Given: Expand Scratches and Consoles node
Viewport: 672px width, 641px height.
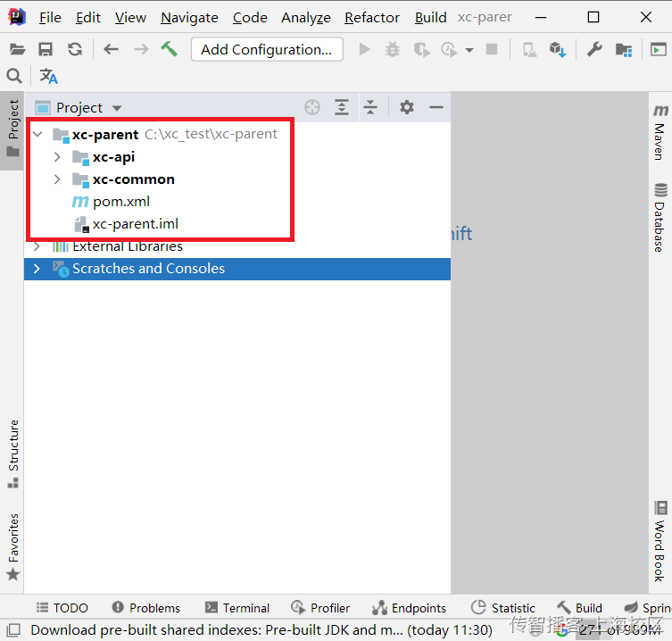Looking at the screenshot, I should pos(37,269).
